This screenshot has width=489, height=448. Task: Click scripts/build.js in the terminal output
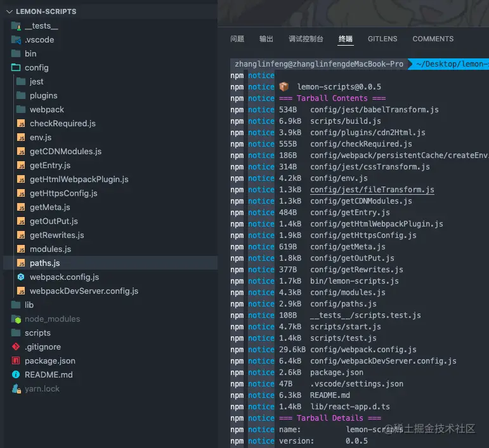[345, 121]
